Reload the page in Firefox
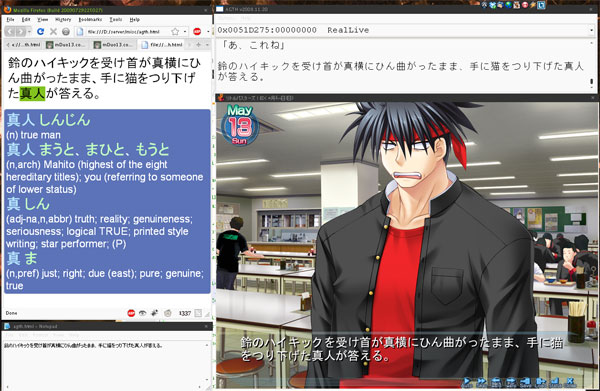 click(x=41, y=31)
